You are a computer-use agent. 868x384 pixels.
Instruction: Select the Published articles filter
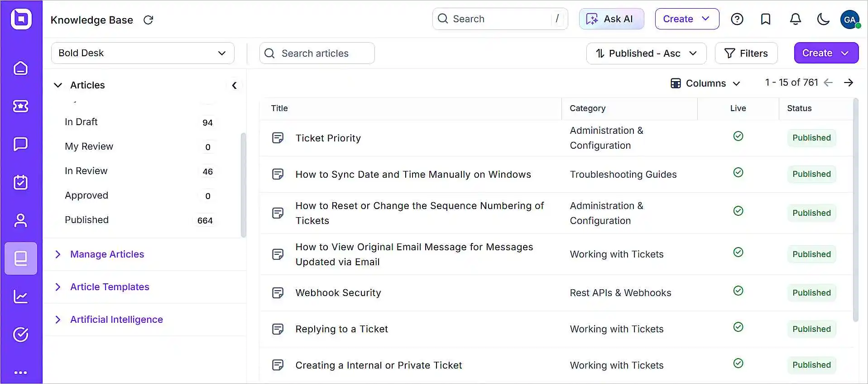point(87,220)
